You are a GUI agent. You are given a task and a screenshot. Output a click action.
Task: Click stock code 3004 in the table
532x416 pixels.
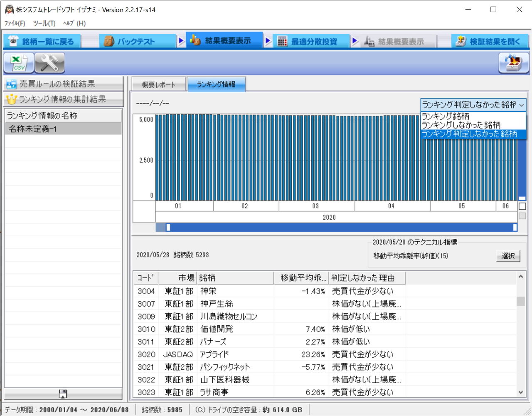pyautogui.click(x=146, y=291)
